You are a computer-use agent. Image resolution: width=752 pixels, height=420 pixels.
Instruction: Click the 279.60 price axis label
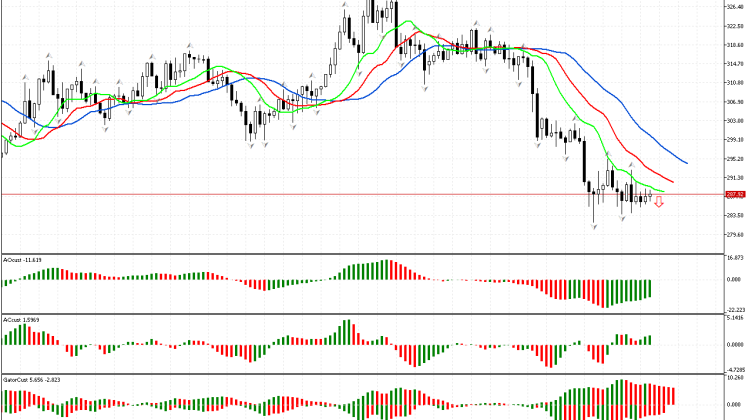[x=736, y=235]
